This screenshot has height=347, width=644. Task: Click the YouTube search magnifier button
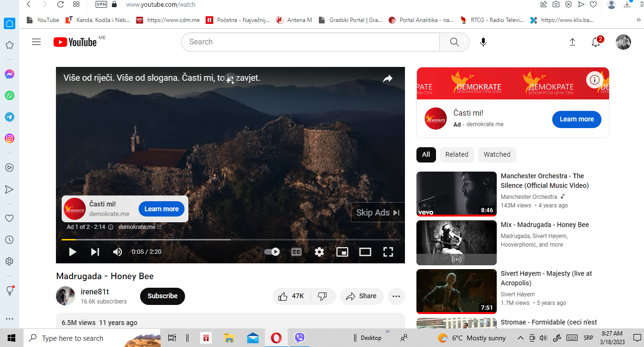point(455,42)
